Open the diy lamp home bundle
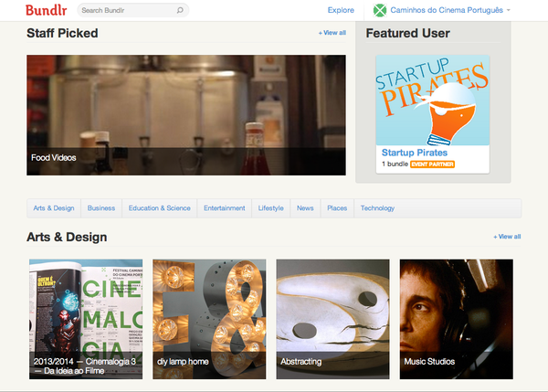Image resolution: width=548 pixels, height=392 pixels. (x=209, y=318)
